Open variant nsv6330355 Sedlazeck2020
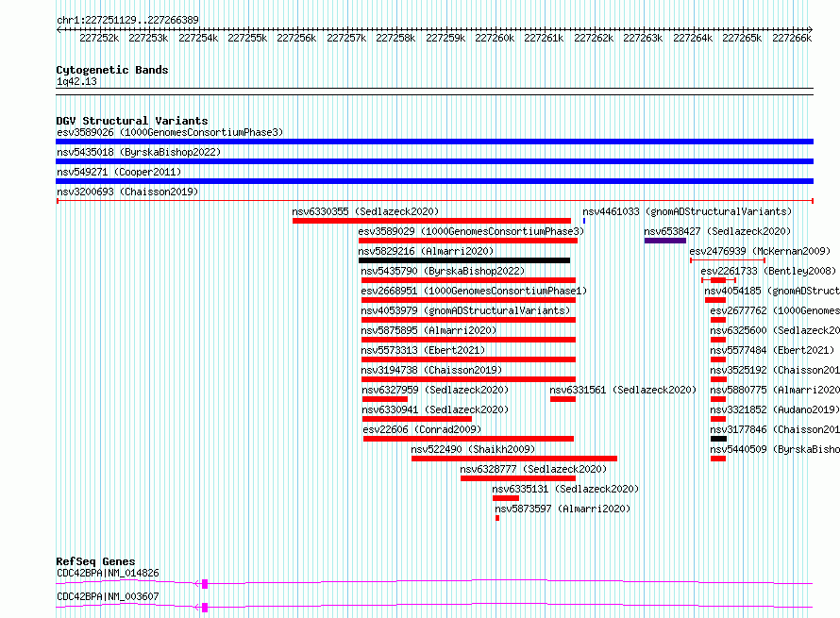The width and height of the screenshot is (840, 618). [x=365, y=211]
